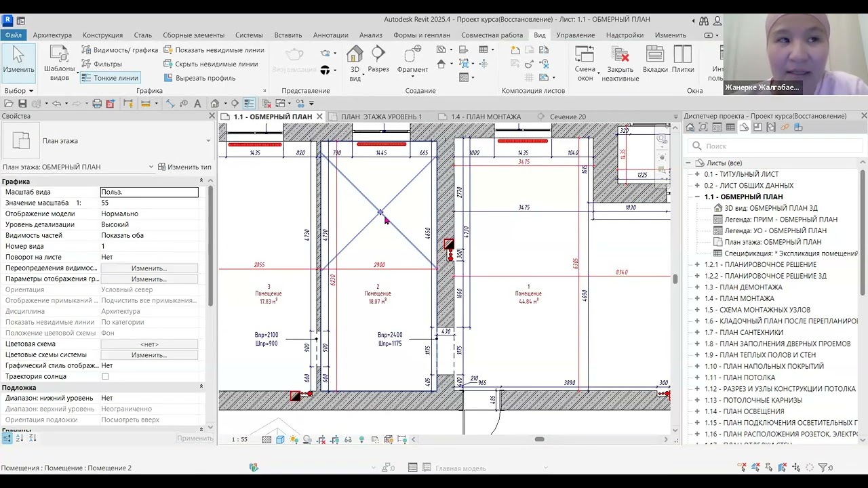Collapse the Подложка properties section
The height and width of the screenshot is (488, 868).
201,387
